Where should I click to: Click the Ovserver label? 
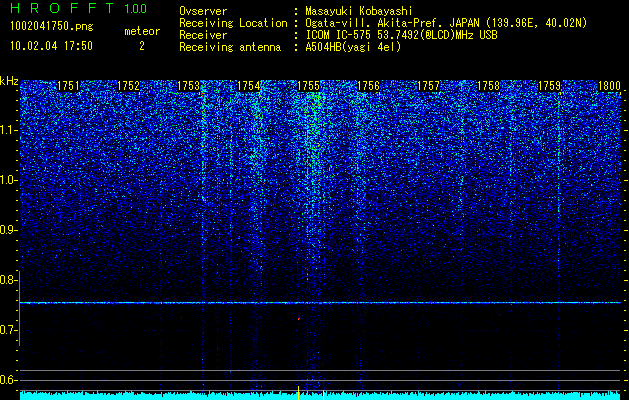[x=203, y=11]
